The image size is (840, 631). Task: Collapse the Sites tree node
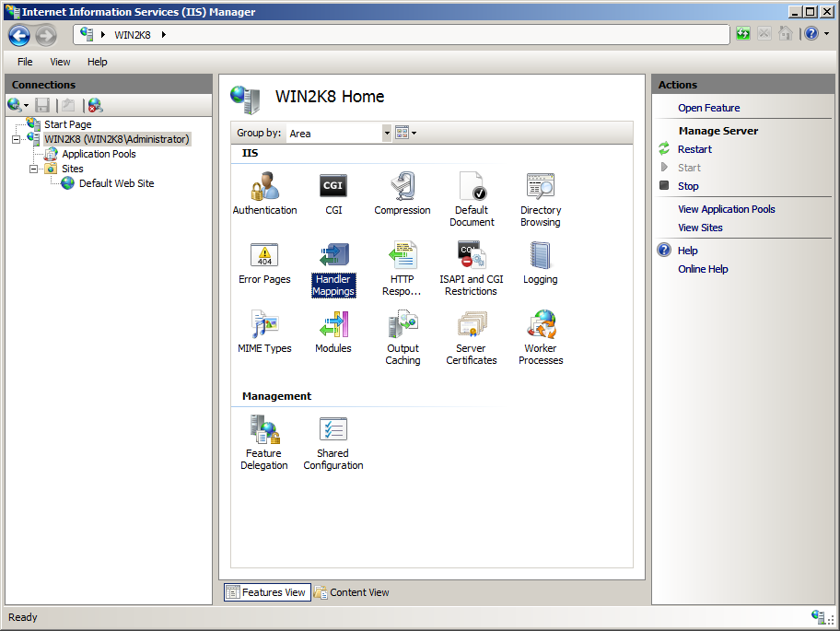(34, 169)
